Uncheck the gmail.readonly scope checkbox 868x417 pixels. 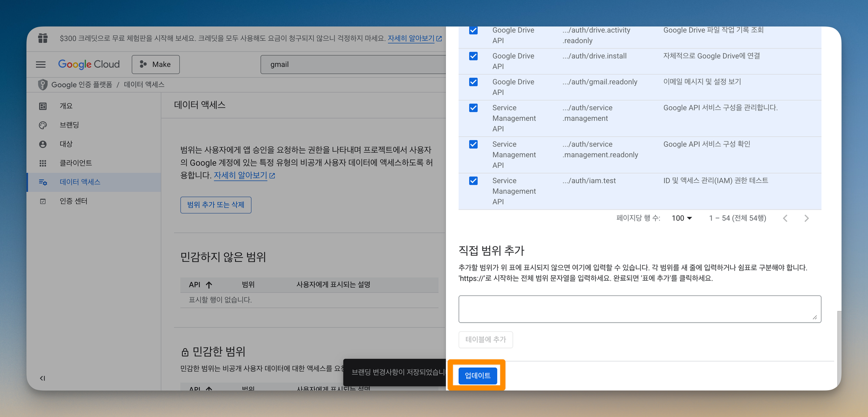473,82
